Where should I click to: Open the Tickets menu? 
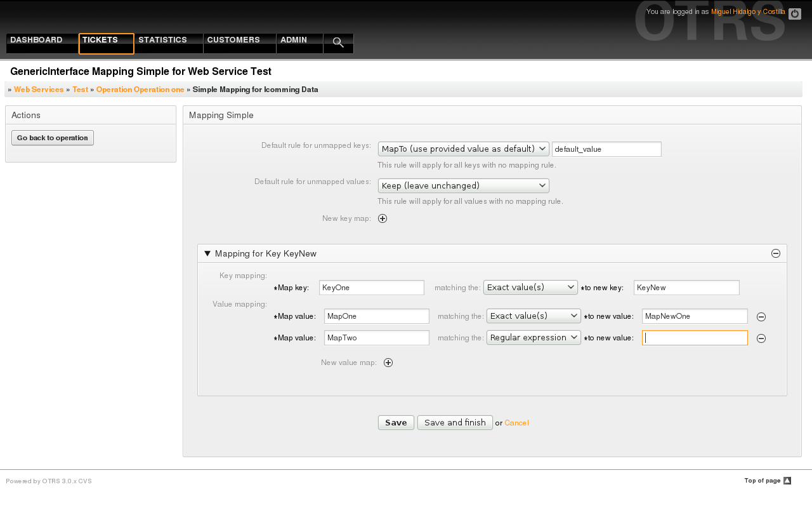[x=106, y=43]
